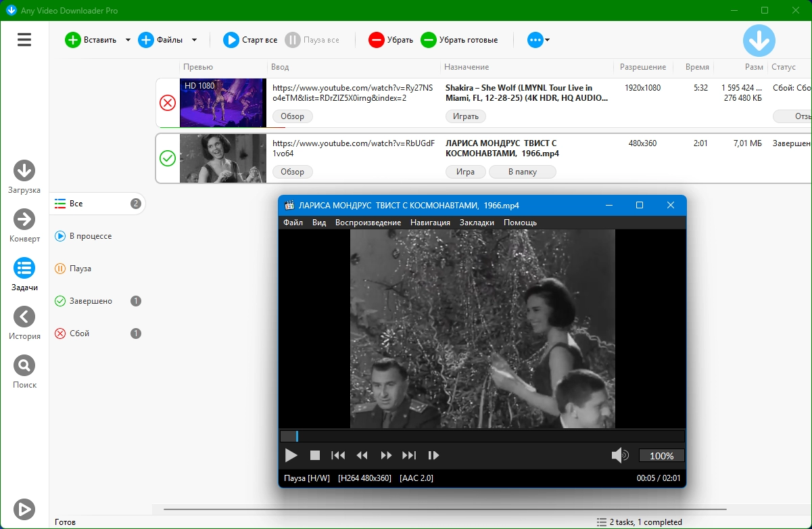Click the Play button in the player

291,456
